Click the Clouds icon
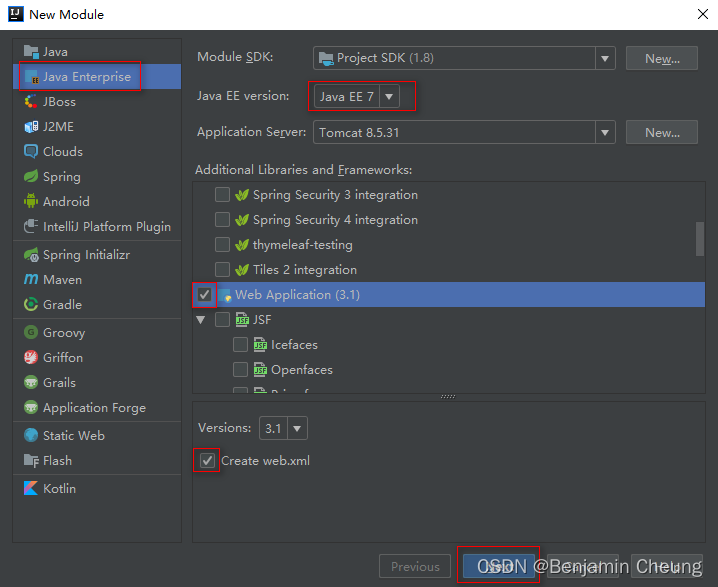Screen dimensions: 718x587 click(31, 152)
